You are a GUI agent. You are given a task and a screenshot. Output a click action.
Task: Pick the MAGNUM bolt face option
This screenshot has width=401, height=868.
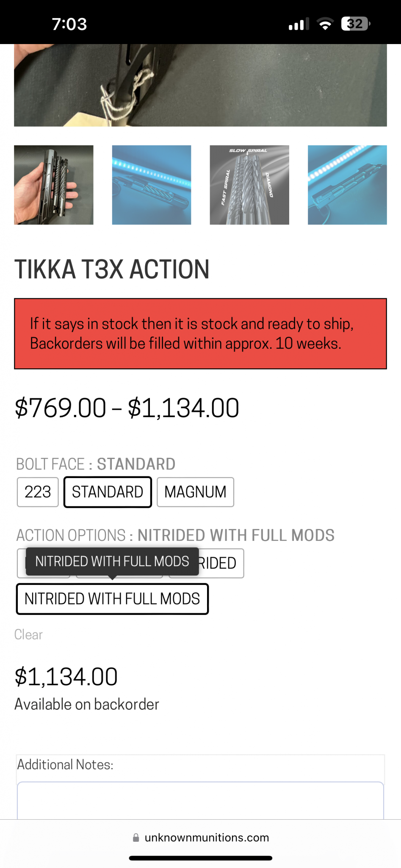point(195,492)
